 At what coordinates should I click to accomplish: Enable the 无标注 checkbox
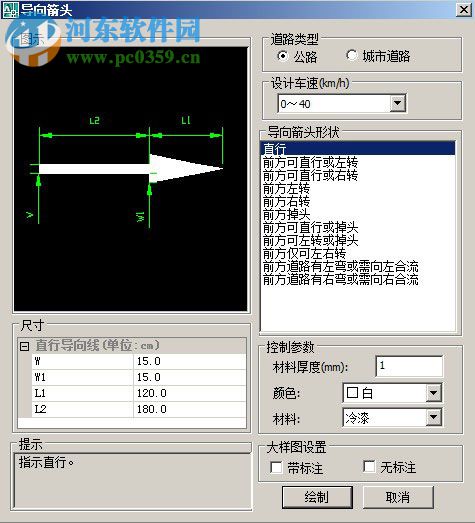coord(369,466)
